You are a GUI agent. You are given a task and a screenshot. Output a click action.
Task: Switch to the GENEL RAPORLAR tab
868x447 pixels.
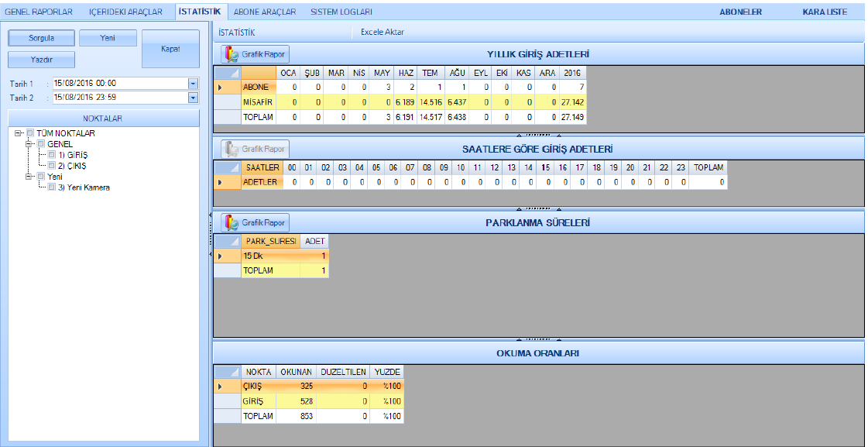(x=39, y=12)
